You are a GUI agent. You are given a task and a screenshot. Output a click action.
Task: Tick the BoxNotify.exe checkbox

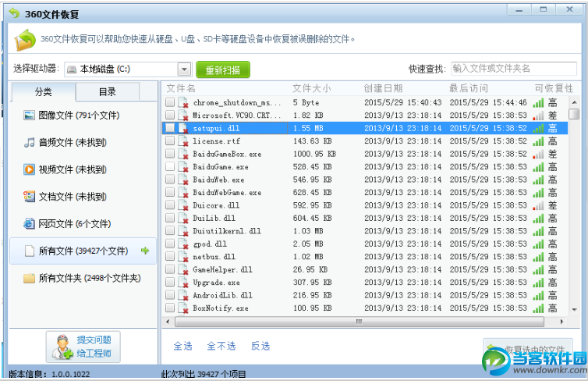pos(170,308)
